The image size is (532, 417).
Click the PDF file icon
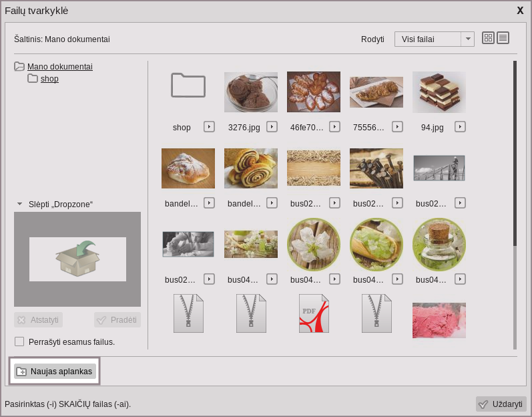click(x=314, y=313)
